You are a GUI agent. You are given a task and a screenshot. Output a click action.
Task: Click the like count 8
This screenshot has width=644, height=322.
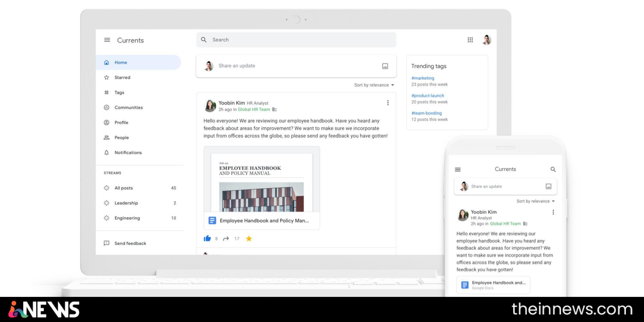tap(216, 239)
